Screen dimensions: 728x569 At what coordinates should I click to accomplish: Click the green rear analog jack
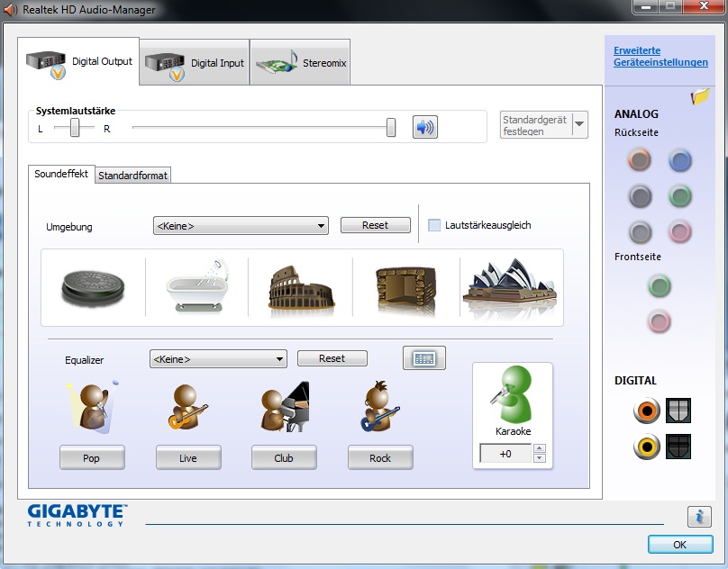click(x=680, y=196)
